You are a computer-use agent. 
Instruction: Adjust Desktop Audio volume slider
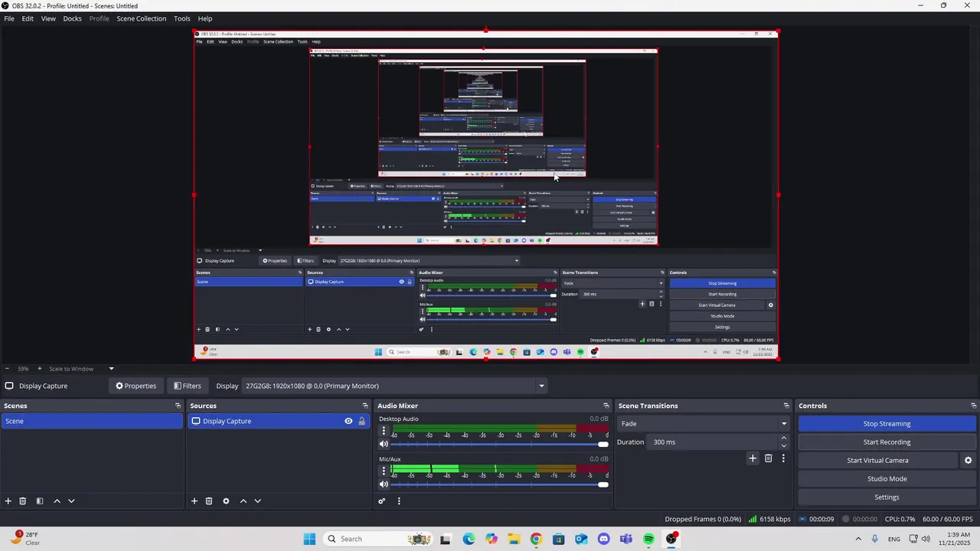click(x=498, y=445)
